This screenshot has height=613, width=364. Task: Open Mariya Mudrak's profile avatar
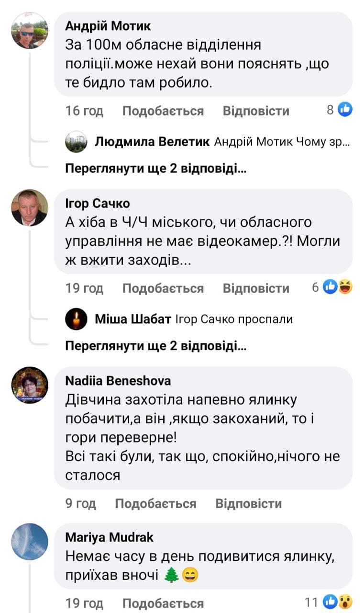(30, 541)
